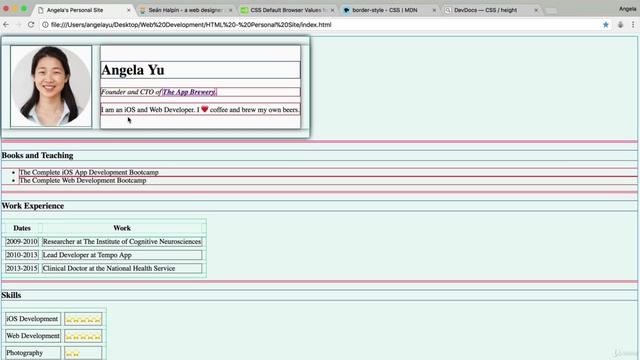Open The App Brewery link
The image size is (640, 360).
189,92
